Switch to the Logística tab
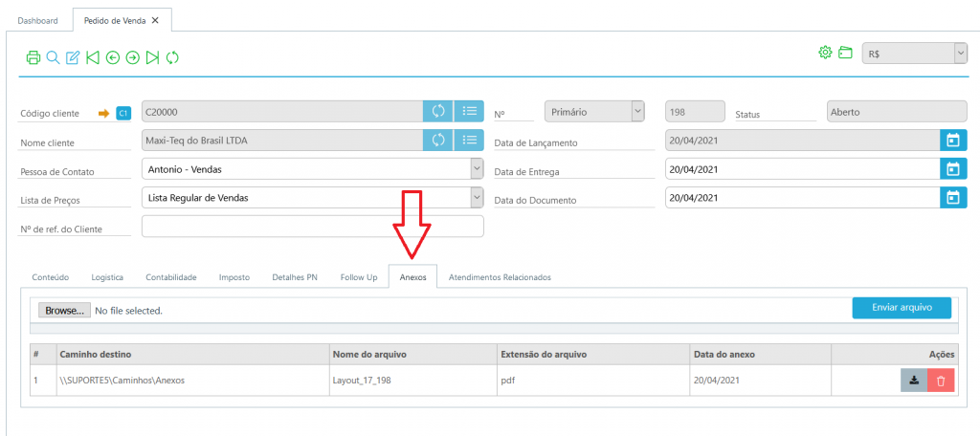 107,277
